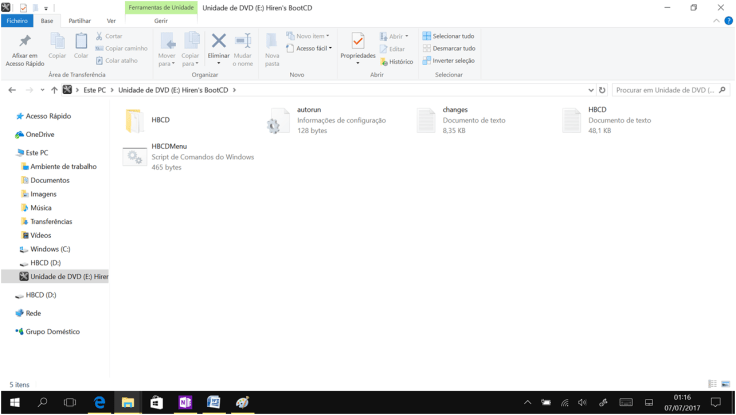
Task: Open the Novo item dropdown
Action: point(309,36)
